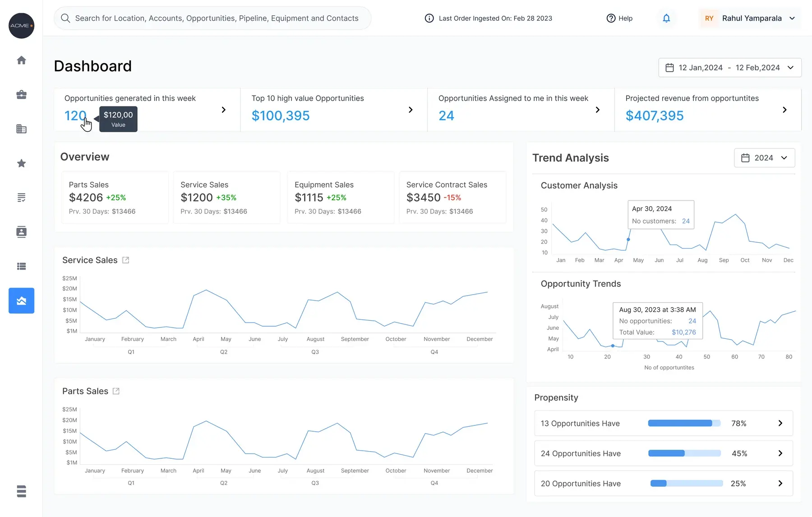Click Opportunity Trends heading

581,284
